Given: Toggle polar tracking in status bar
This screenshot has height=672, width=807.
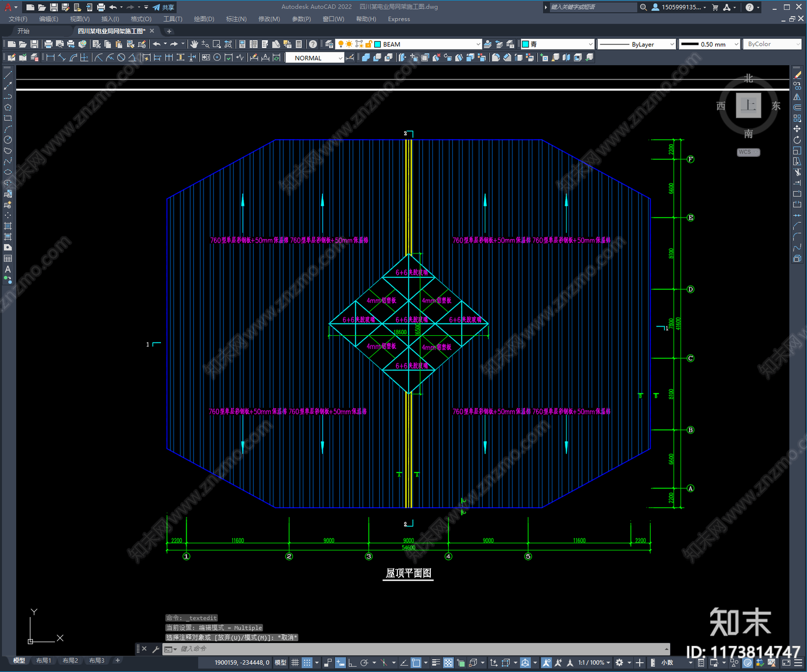Looking at the screenshot, I should (364, 662).
